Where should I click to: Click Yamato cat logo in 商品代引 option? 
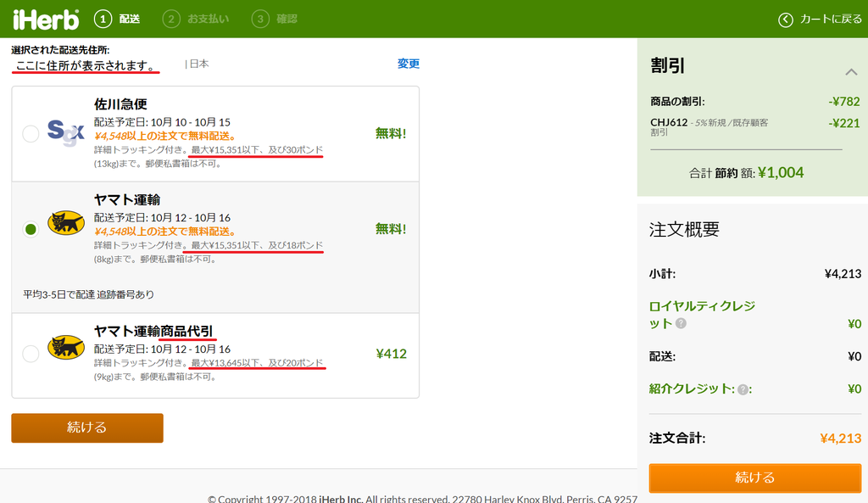click(x=66, y=348)
